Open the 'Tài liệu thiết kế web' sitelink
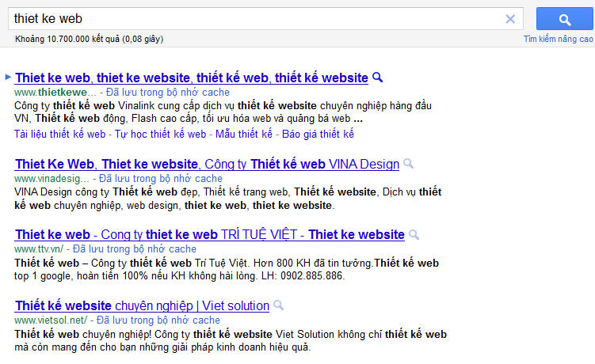 tap(60, 134)
